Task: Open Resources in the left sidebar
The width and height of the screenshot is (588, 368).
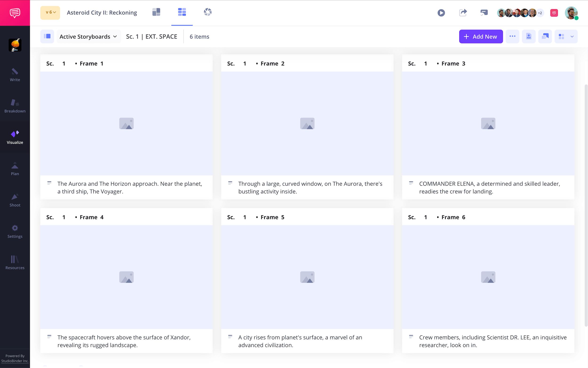Action: 15,263
